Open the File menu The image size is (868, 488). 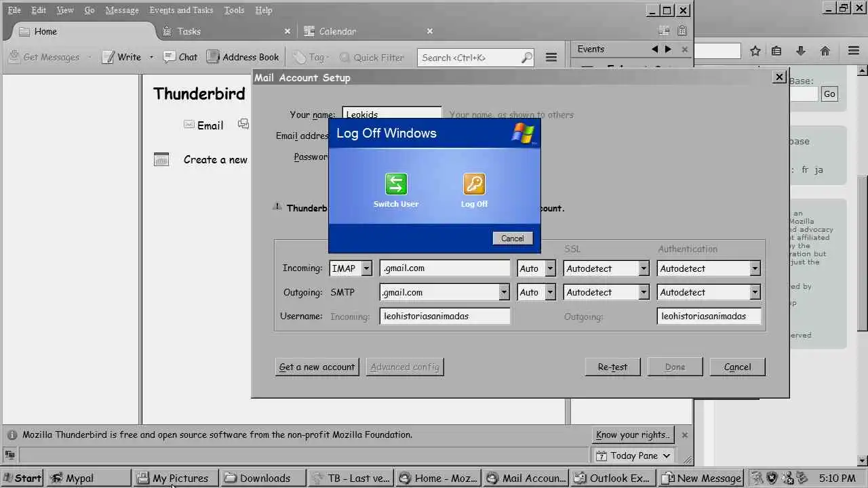(14, 10)
